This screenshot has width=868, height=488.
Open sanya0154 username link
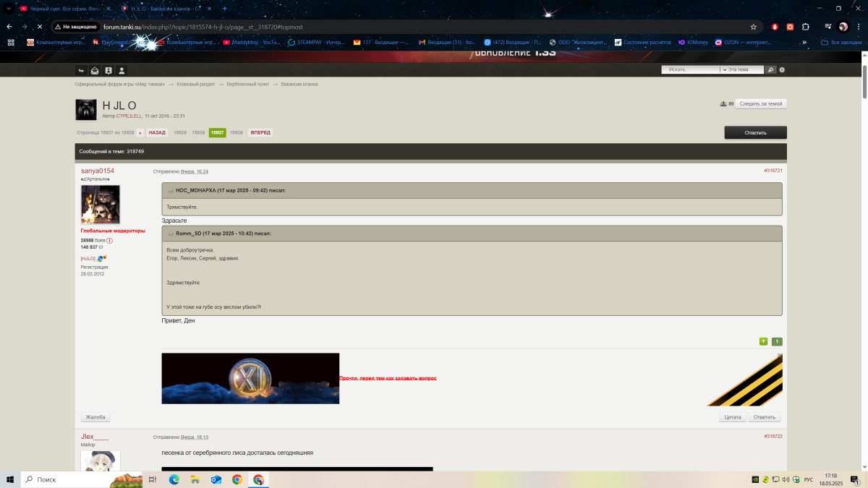coord(98,171)
